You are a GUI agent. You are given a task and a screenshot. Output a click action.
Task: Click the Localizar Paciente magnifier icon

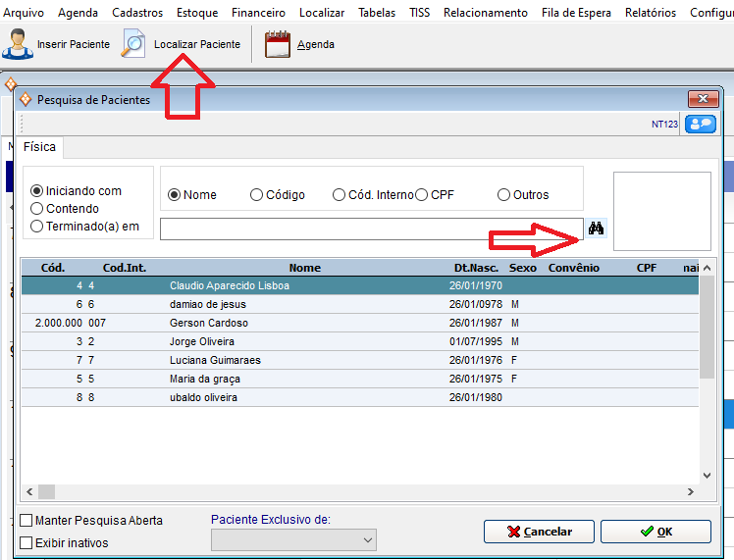point(133,44)
